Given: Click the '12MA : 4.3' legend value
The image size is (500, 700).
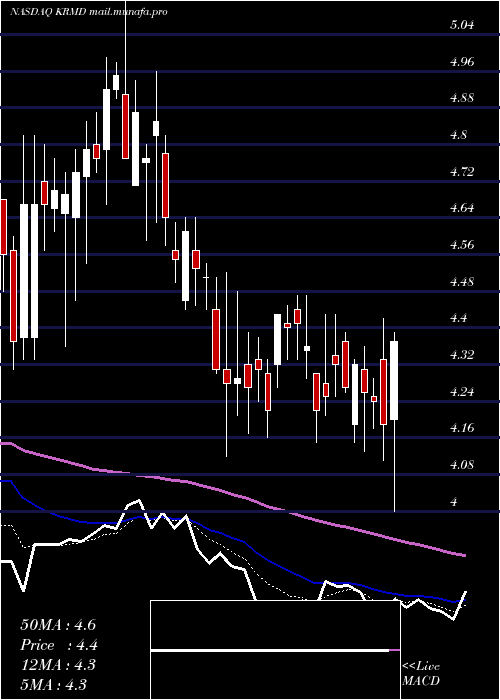Looking at the screenshot, I should point(58,665).
